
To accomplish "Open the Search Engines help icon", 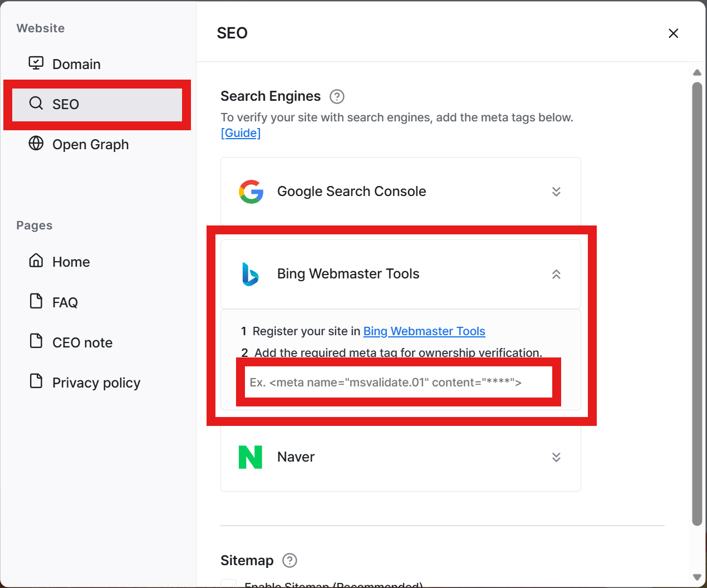I will pyautogui.click(x=337, y=96).
